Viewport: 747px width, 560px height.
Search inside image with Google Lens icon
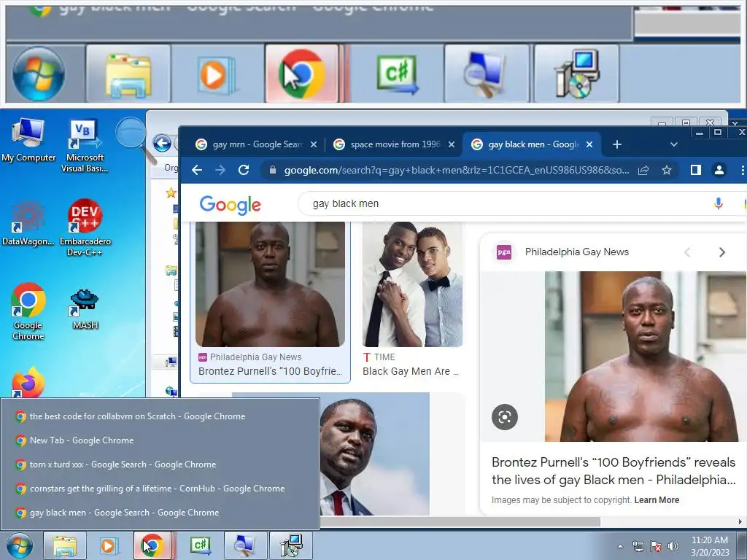pos(505,417)
